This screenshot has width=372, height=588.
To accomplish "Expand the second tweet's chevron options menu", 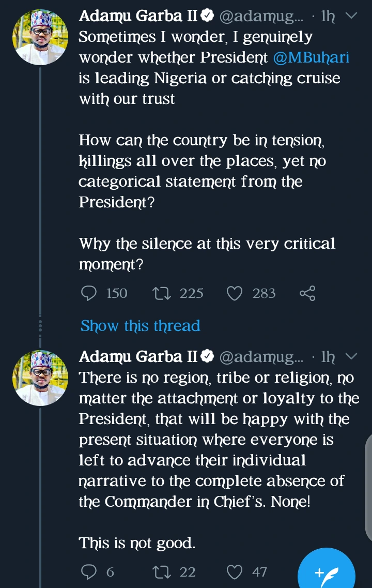I will pos(351,356).
